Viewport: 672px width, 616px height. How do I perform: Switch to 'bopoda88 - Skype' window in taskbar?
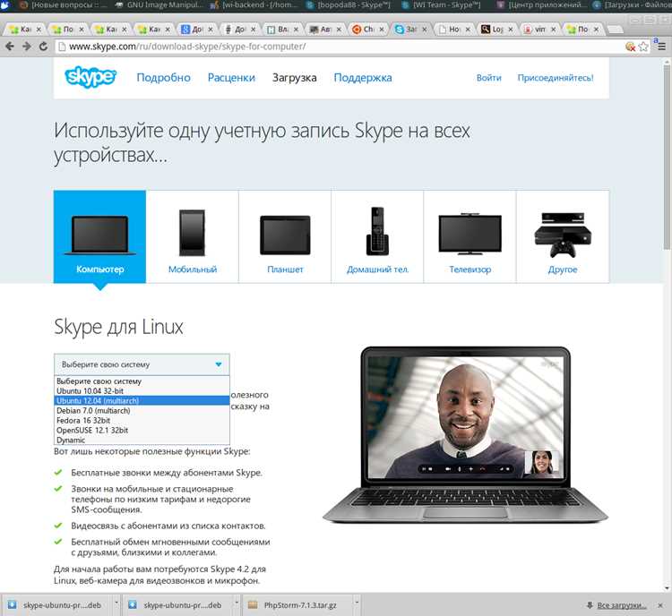349,5
